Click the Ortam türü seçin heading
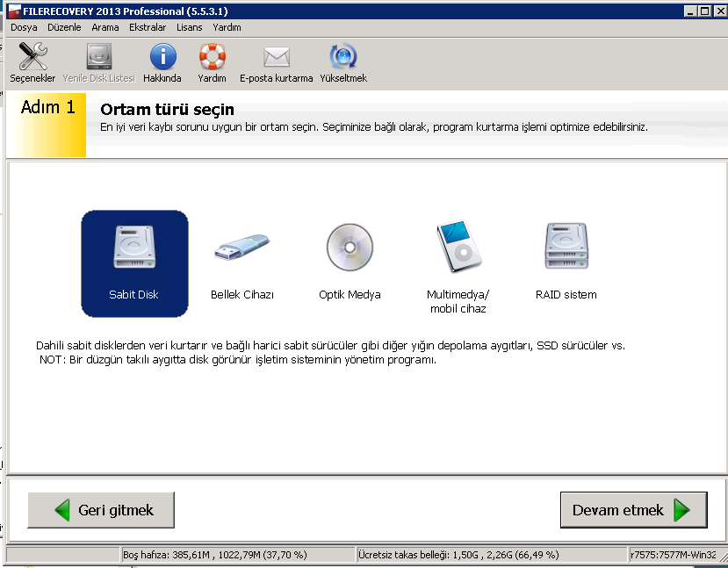The height and width of the screenshot is (568, 728). (167, 109)
